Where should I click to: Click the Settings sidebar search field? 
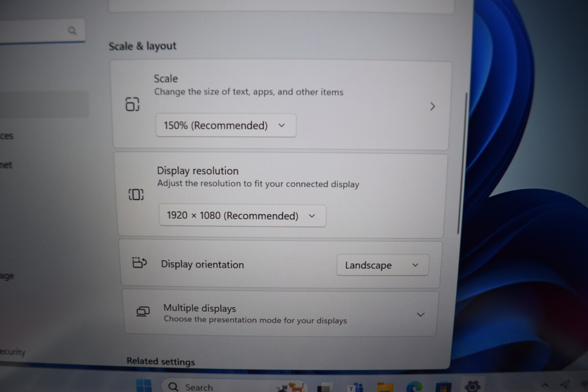[42, 31]
